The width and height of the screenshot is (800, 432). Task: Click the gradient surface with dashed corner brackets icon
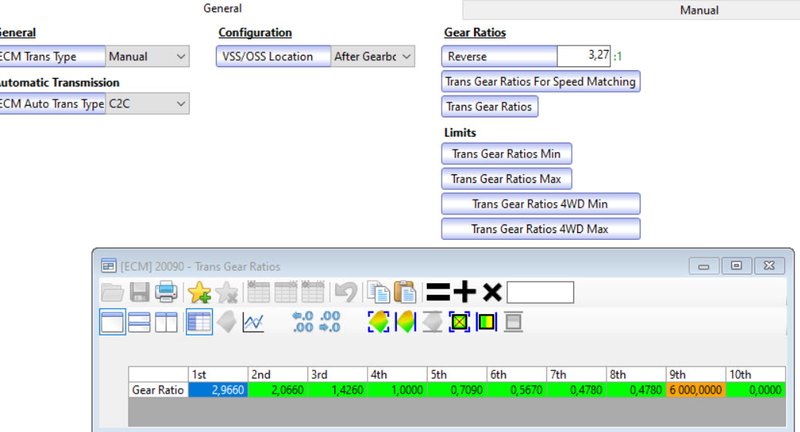coord(378,322)
